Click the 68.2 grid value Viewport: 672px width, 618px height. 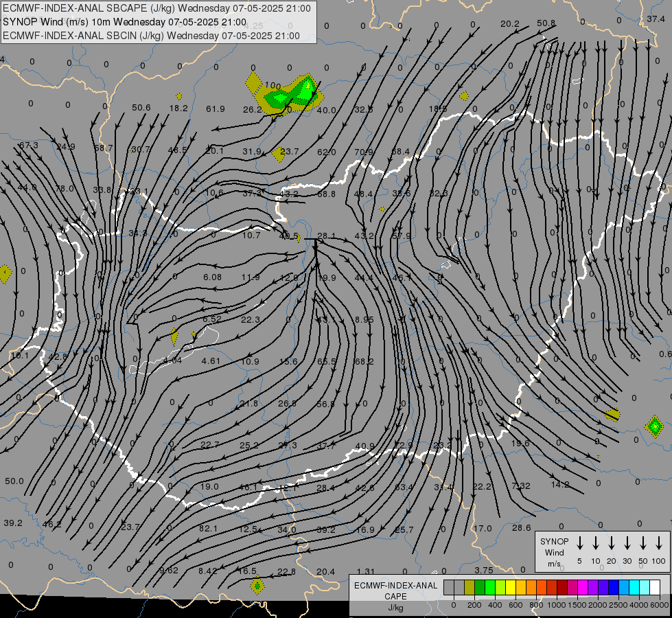(364, 362)
